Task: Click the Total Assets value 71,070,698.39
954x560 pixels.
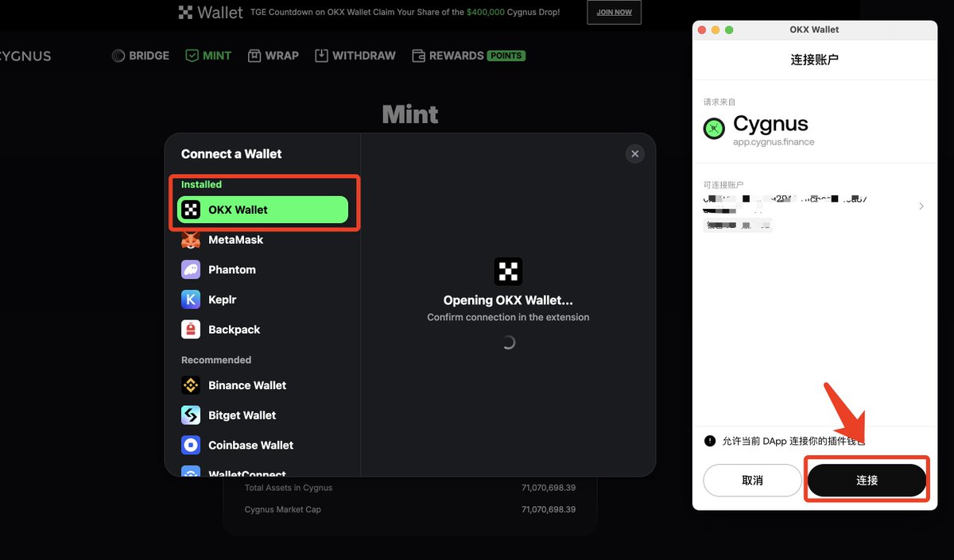Action: click(549, 488)
